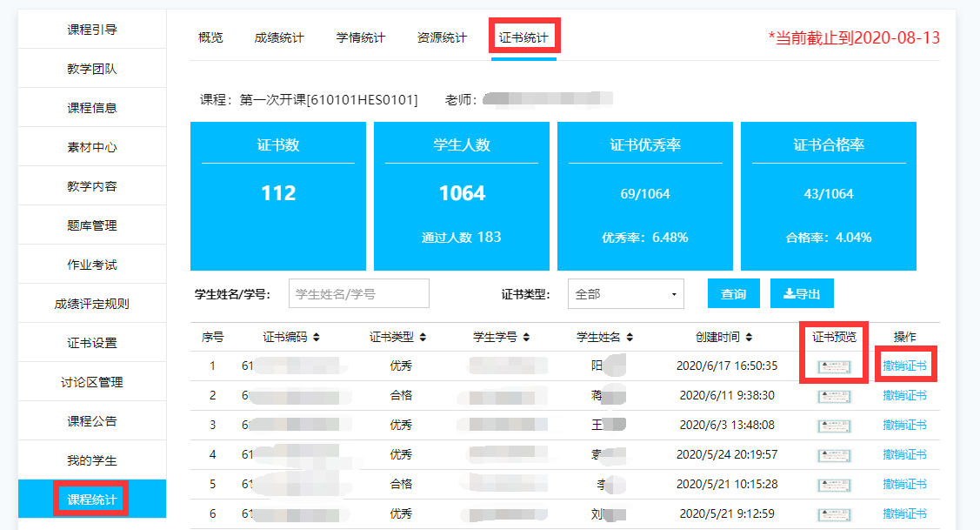Click the 查询 search button

click(733, 294)
